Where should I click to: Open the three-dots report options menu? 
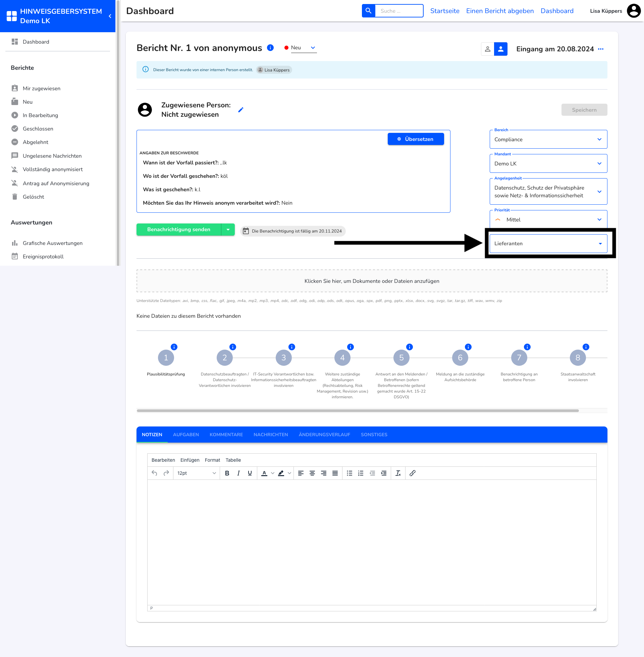601,49
